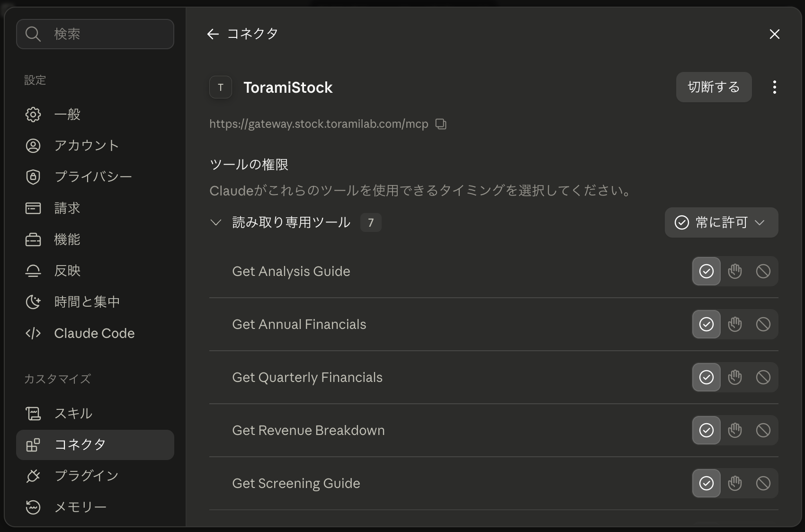
Task: Always allow Get Revenue Breakdown
Action: click(707, 430)
